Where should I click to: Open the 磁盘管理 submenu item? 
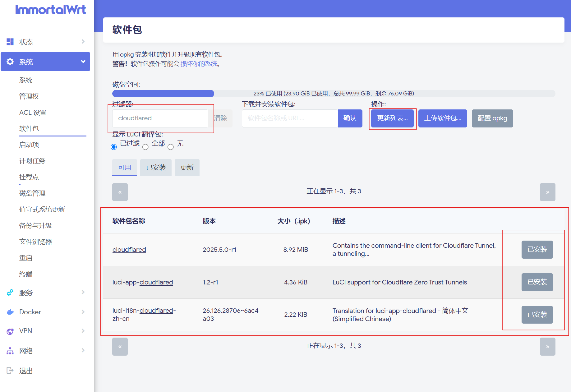pyautogui.click(x=32, y=193)
